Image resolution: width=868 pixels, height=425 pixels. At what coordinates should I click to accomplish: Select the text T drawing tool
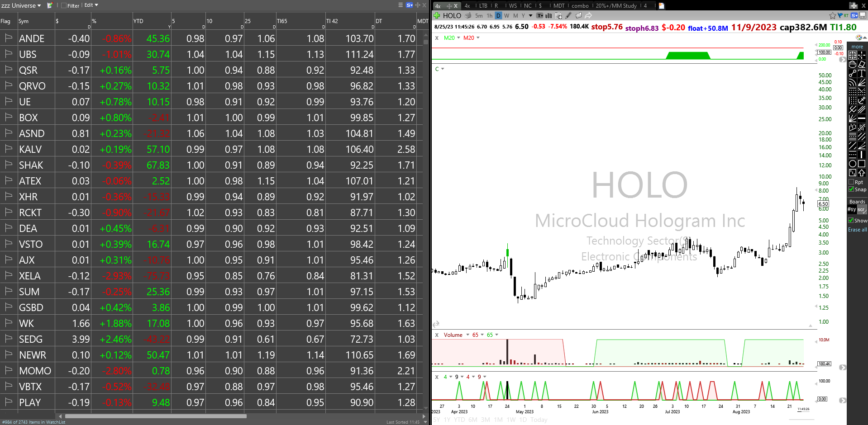click(862, 73)
